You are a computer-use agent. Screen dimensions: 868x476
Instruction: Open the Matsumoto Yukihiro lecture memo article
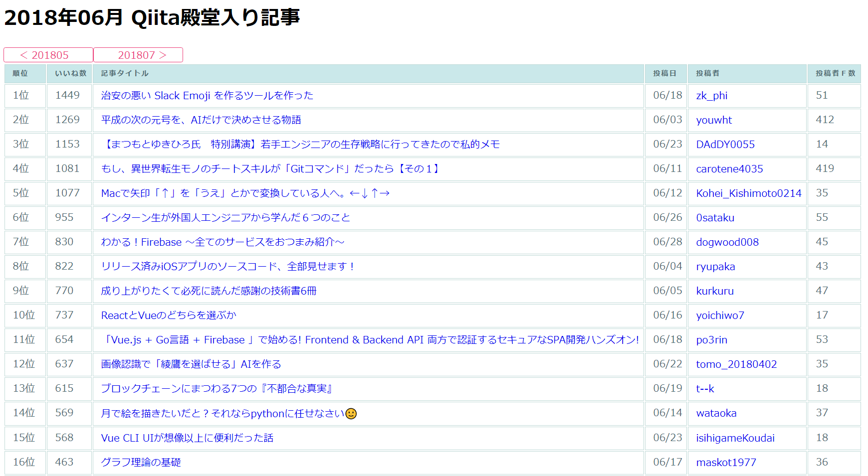click(300, 145)
